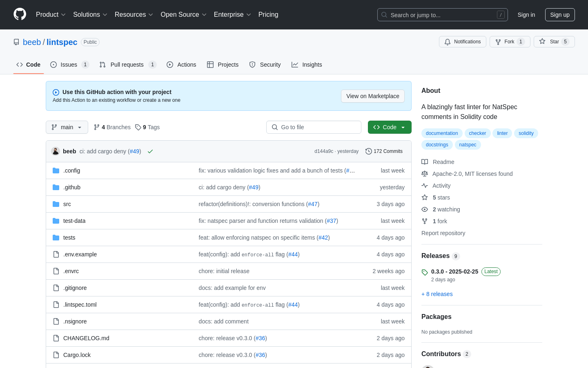Expand the Solutions menu
This screenshot has height=368, width=588.
click(90, 15)
